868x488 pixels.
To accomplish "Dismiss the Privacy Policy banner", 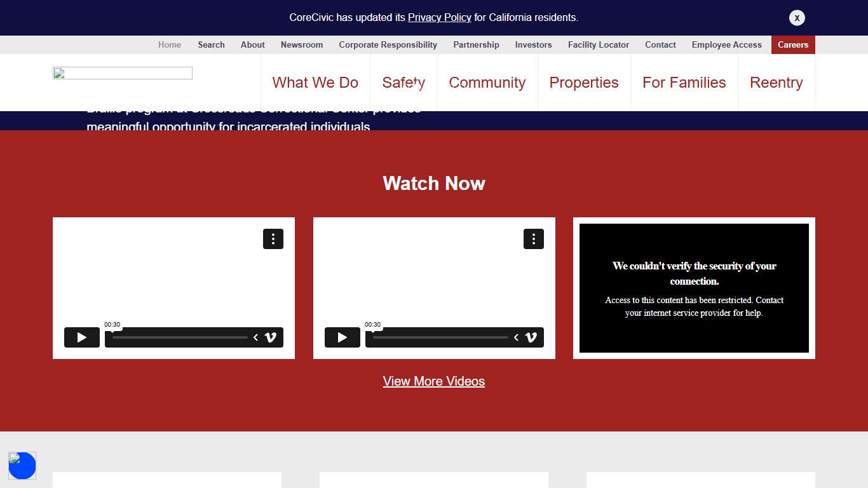I will [x=797, y=17].
